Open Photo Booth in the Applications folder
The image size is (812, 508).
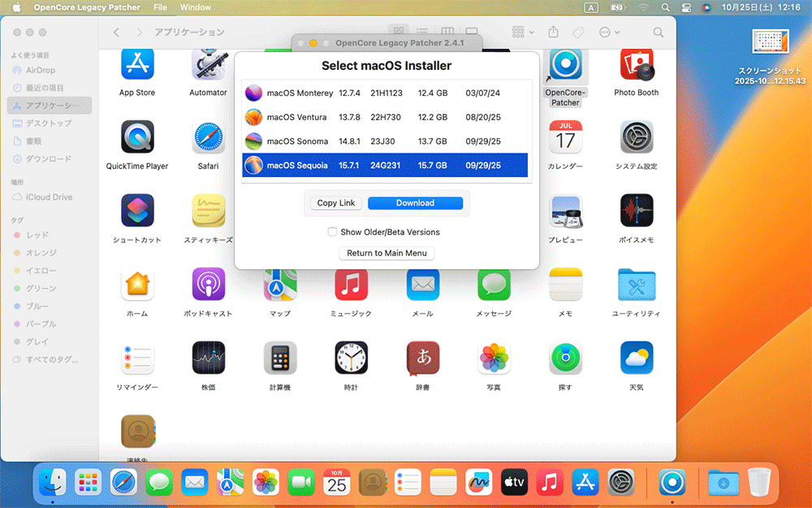(x=636, y=65)
